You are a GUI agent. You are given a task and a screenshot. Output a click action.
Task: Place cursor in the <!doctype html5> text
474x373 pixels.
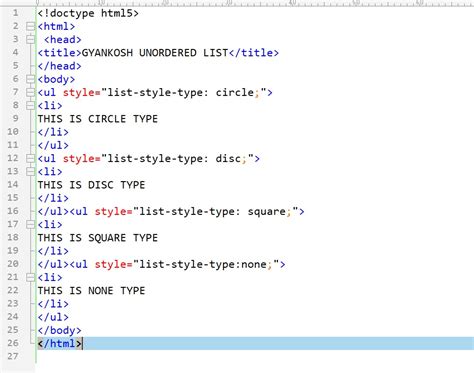(88, 13)
